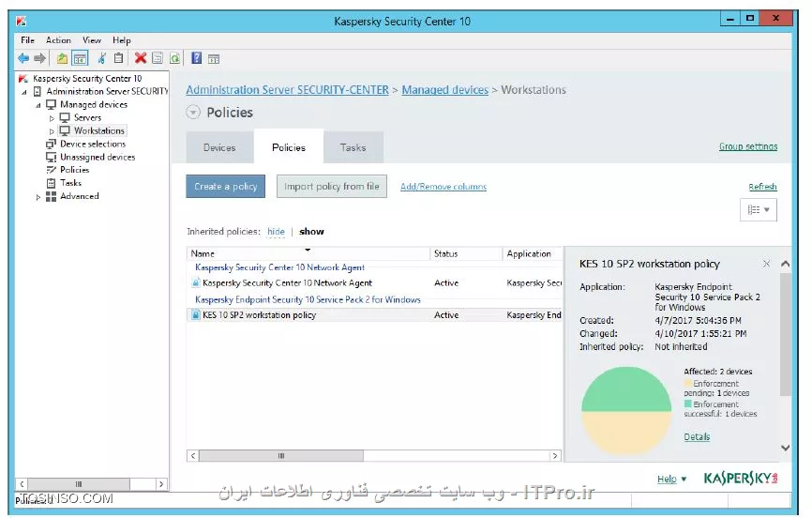The width and height of the screenshot is (812, 518).
Task: Click the red X Delete toolbar icon
Action: coord(141,58)
